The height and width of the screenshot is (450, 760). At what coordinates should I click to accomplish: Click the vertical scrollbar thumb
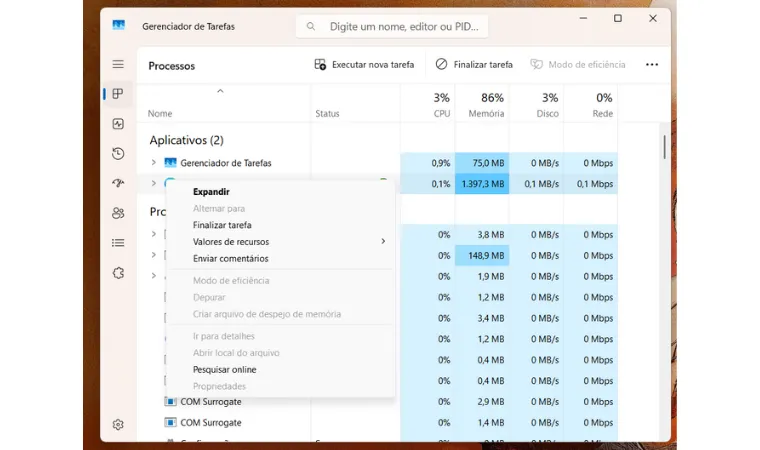tap(664, 147)
